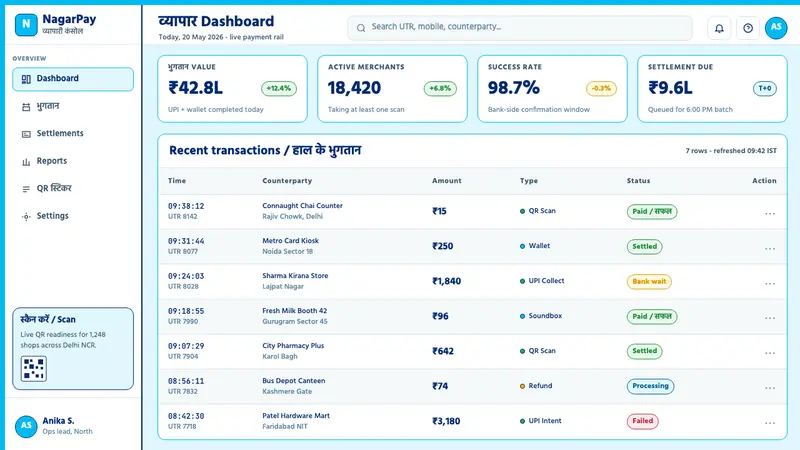Open action menu for Metro Card Kiosk
This screenshot has height=450, width=800.
click(x=769, y=248)
